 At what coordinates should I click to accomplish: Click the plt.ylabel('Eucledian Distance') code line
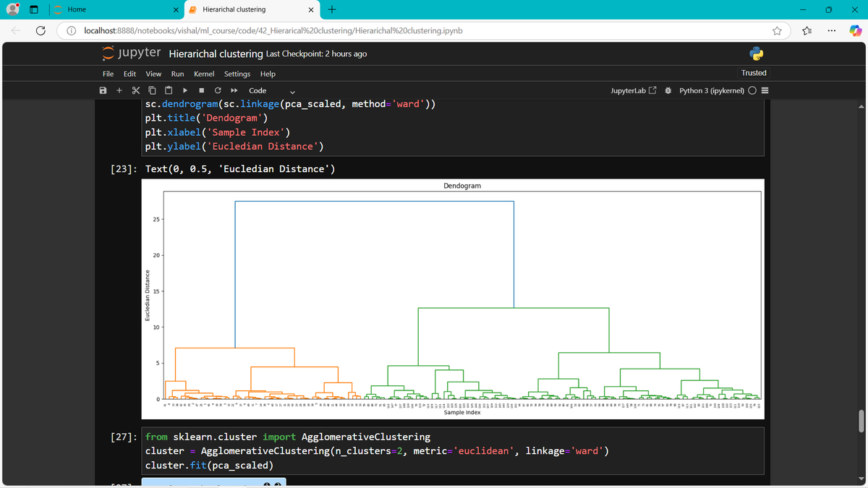point(234,146)
